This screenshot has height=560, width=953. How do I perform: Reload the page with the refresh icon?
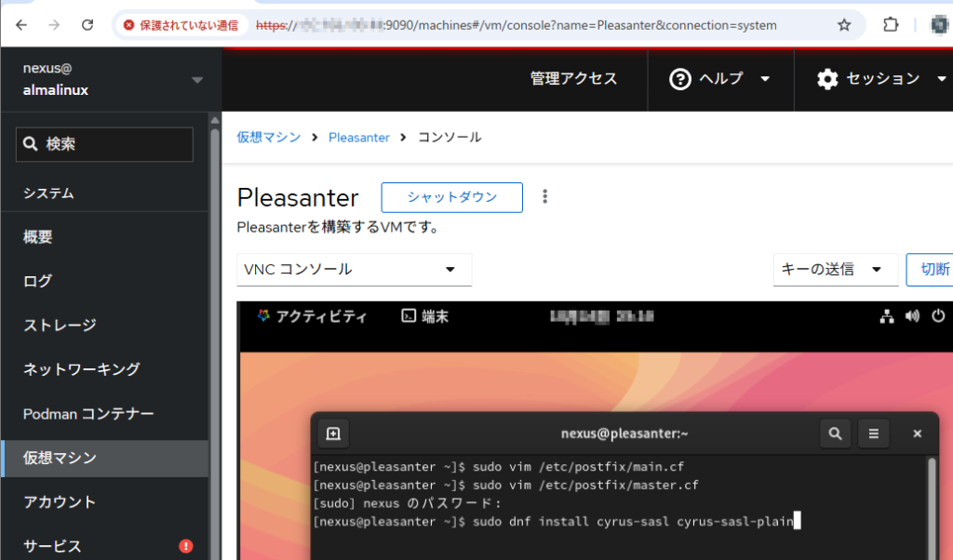pos(87,25)
